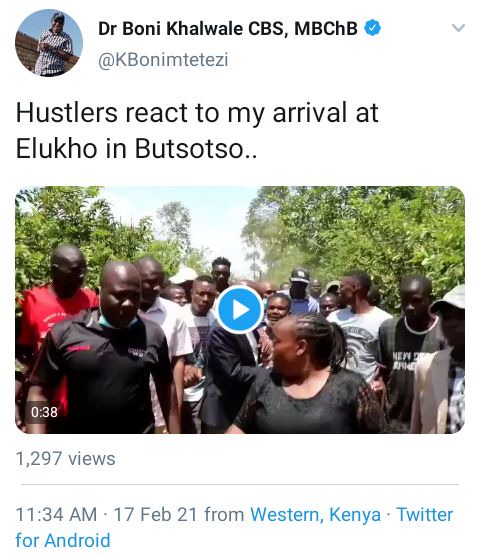Click the "Hustlers react to my arrival" tweet text
Viewport: 480px width, 558px height.
click(197, 113)
